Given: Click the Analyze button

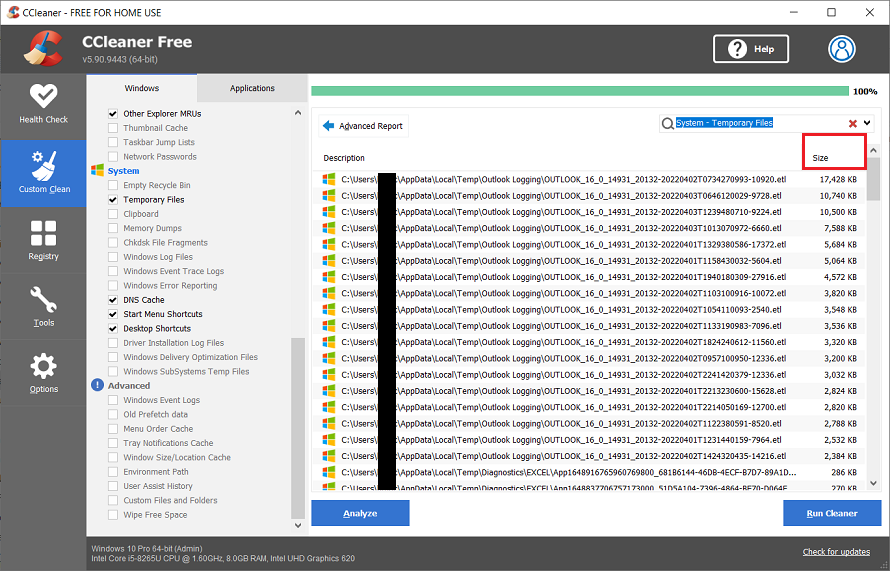Looking at the screenshot, I should [360, 513].
